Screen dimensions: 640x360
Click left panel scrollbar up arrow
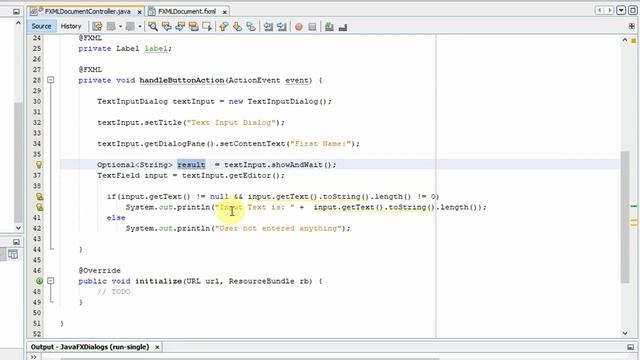18,23
